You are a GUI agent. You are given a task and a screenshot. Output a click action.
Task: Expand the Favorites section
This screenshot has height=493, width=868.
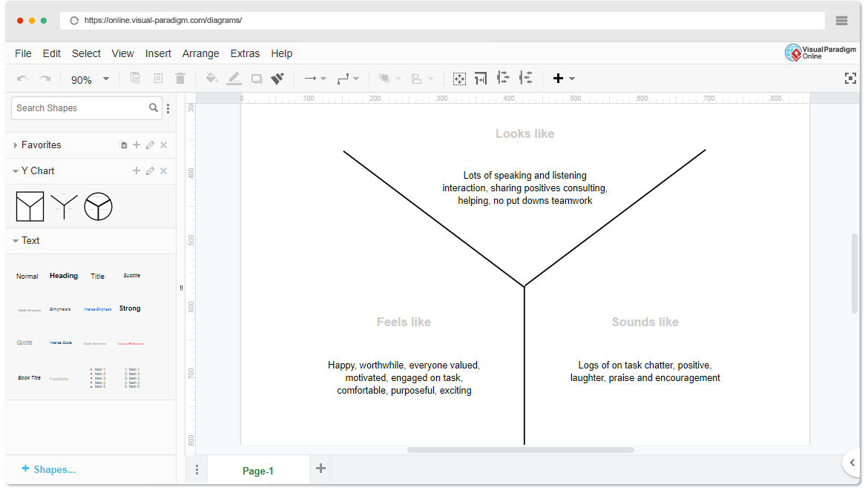(x=15, y=145)
